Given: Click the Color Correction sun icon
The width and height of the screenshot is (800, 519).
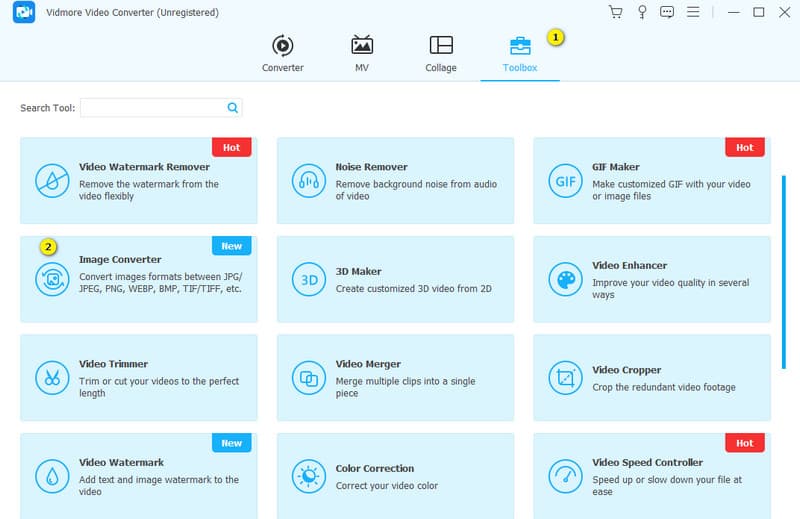Looking at the screenshot, I should [x=307, y=476].
